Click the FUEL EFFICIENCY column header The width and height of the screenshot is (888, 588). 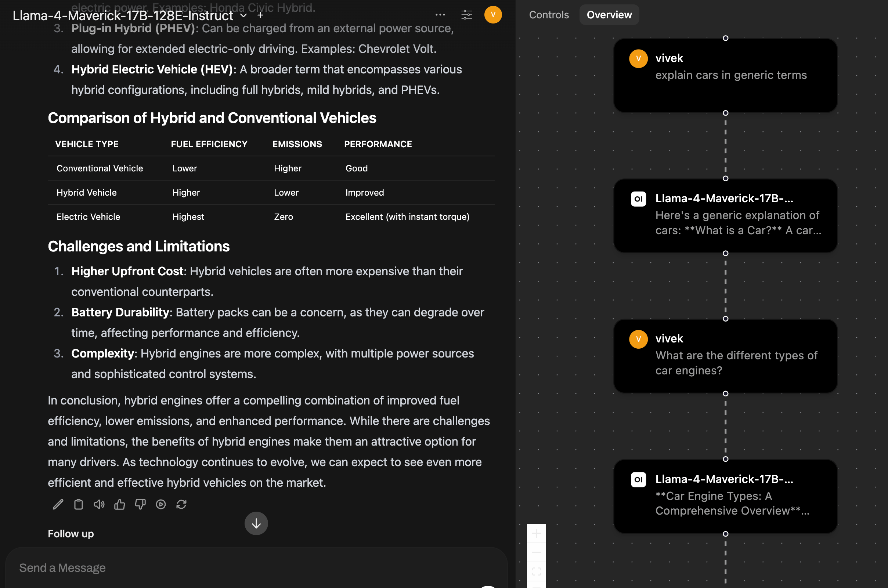(x=209, y=144)
